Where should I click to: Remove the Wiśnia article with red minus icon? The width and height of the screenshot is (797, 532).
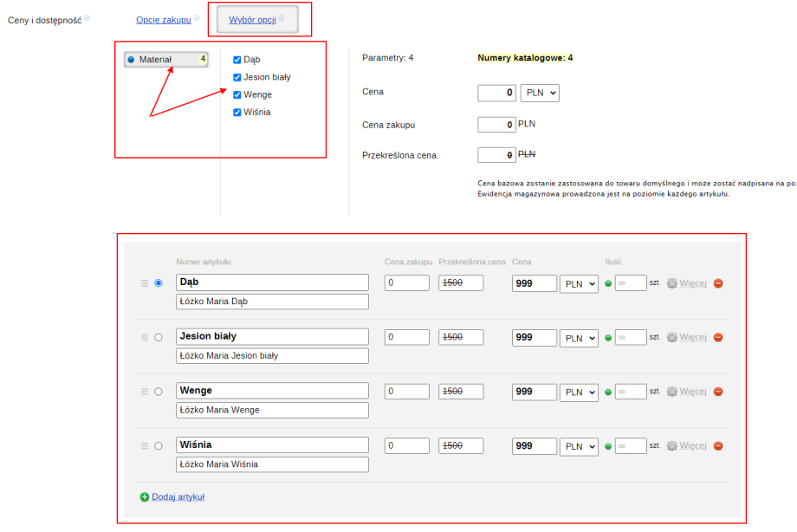(718, 446)
